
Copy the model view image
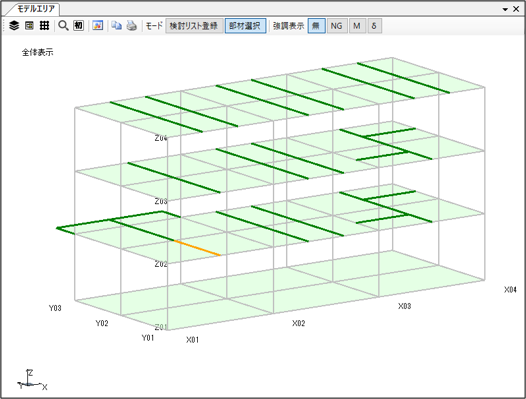click(116, 26)
